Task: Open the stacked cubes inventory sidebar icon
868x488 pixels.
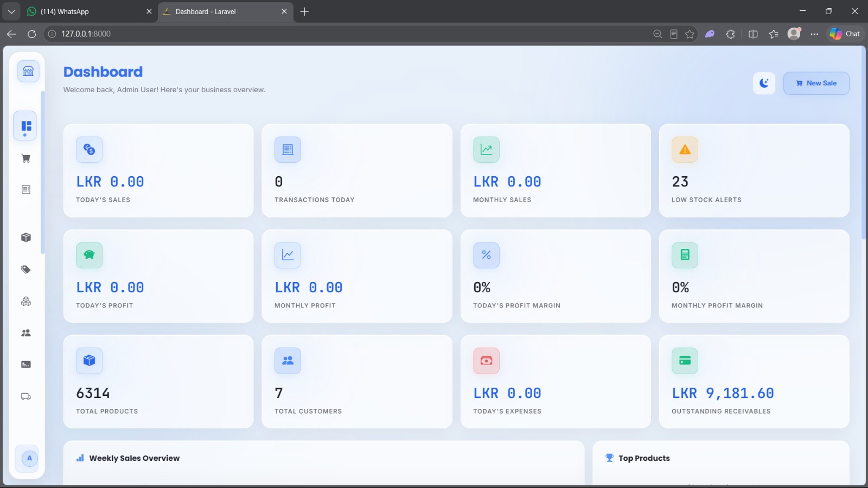Action: point(25,301)
